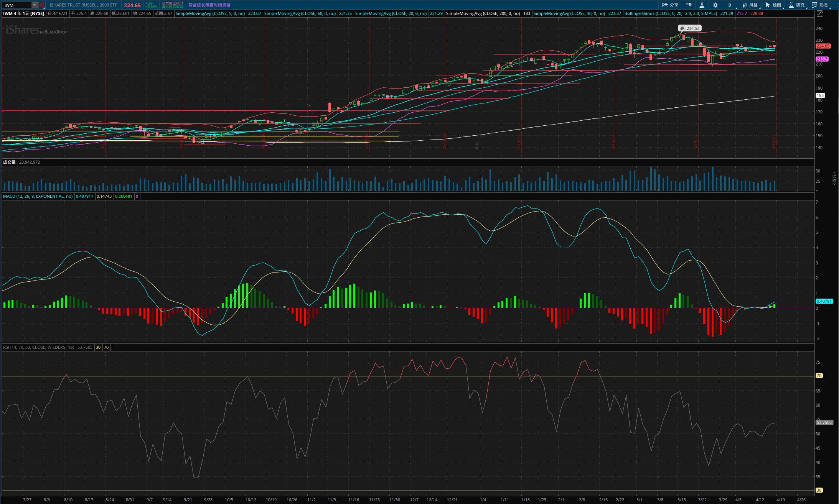Image resolution: width=839 pixels, height=504 pixels.
Task: Open the chart snapshot clock icon
Action: tap(689, 5)
